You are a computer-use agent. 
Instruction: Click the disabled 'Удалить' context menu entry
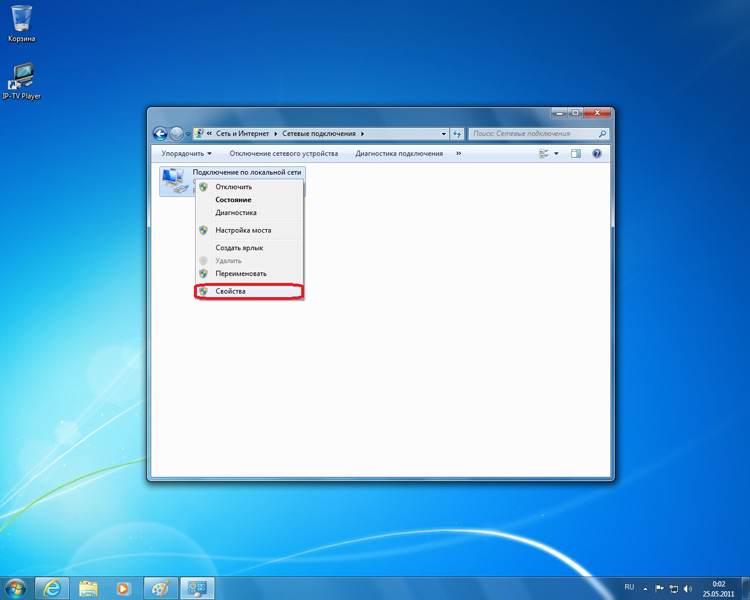(249, 261)
